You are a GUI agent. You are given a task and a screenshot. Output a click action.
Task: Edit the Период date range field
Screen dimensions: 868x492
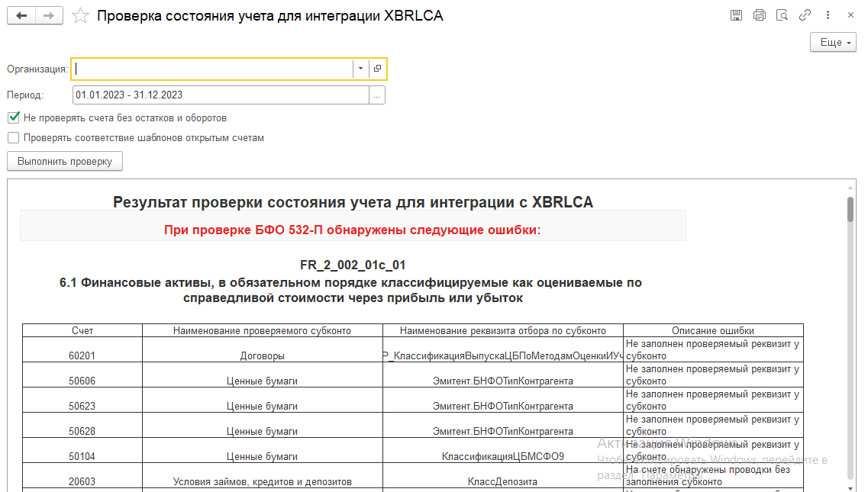pos(221,95)
